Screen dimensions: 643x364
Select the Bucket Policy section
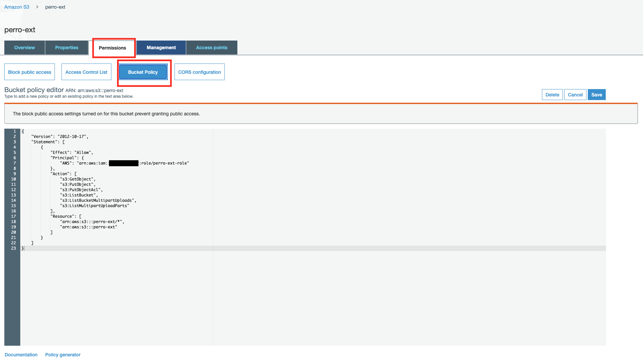click(143, 72)
